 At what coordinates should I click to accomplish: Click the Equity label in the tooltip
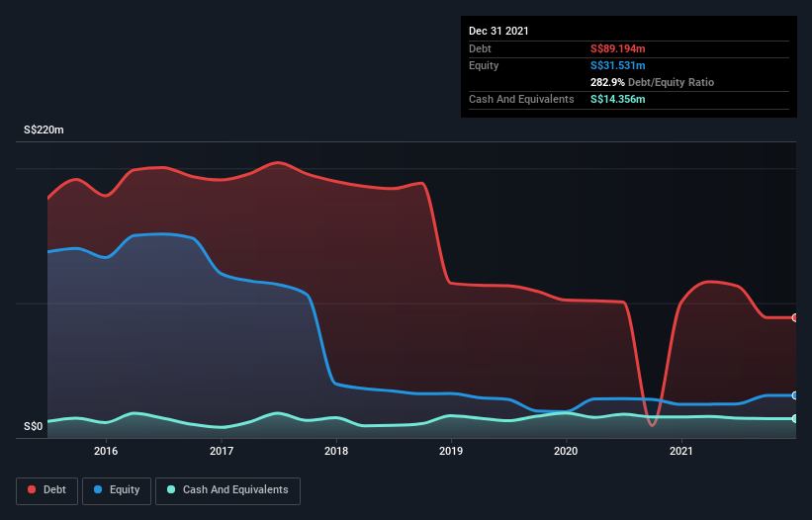[484, 65]
